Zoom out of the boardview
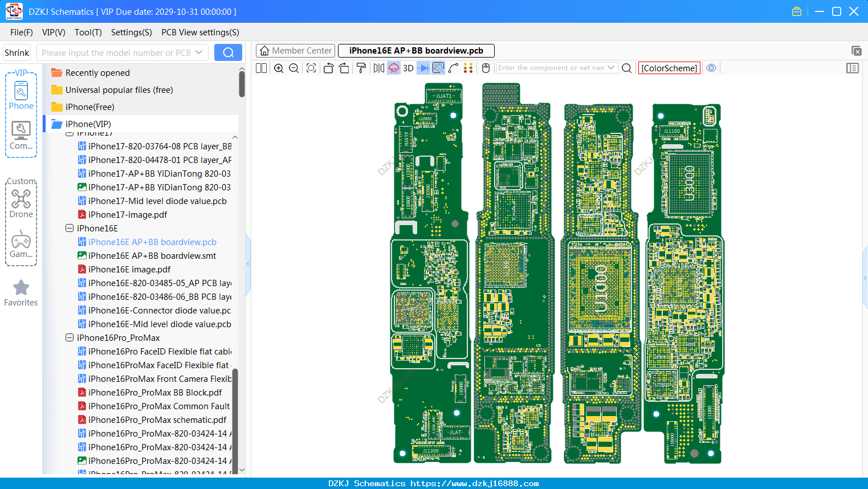 (294, 68)
